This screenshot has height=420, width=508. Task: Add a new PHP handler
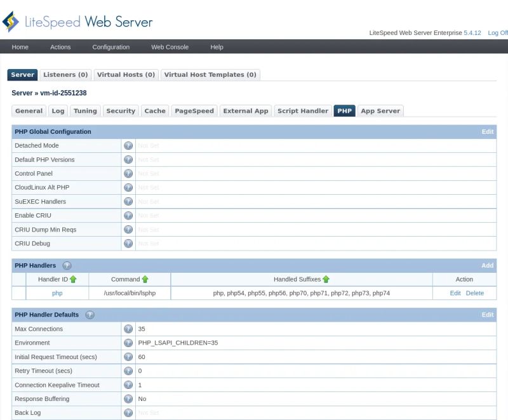(x=487, y=265)
